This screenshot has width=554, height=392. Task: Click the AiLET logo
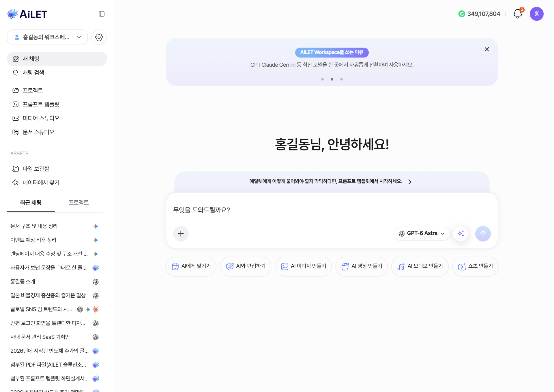pos(27,14)
